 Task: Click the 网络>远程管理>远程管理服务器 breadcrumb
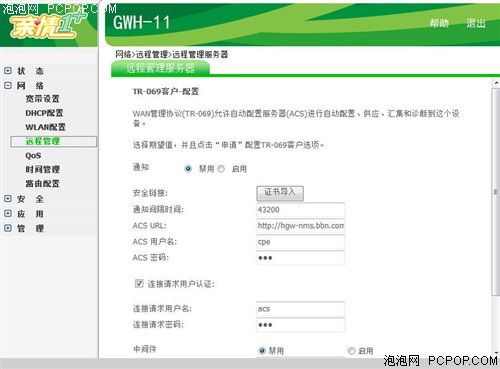[x=172, y=54]
